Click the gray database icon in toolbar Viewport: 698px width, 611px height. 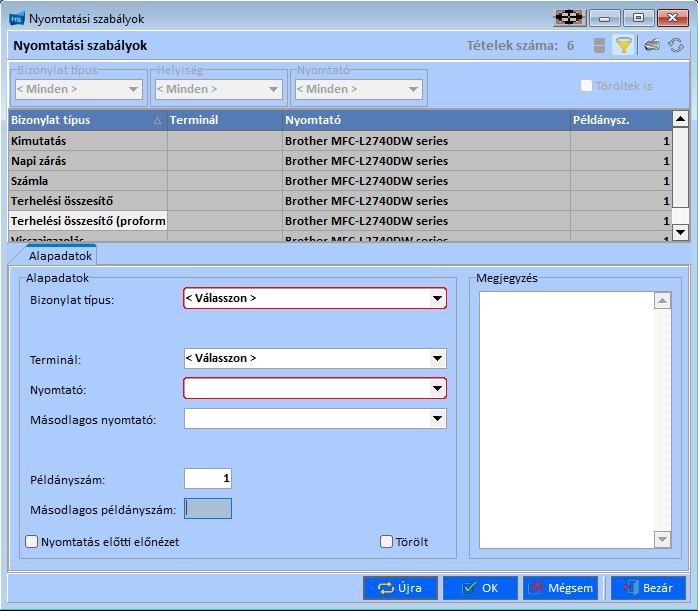[x=599, y=45]
